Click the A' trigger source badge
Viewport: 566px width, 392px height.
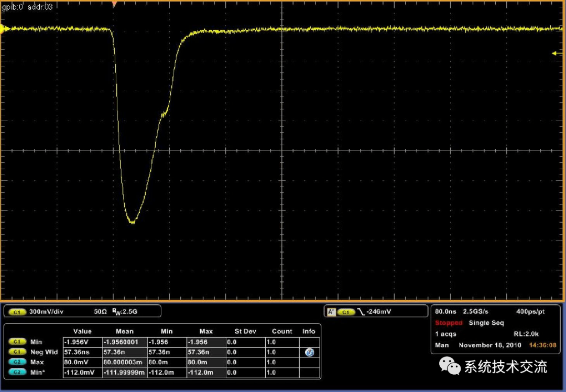pyautogui.click(x=331, y=311)
